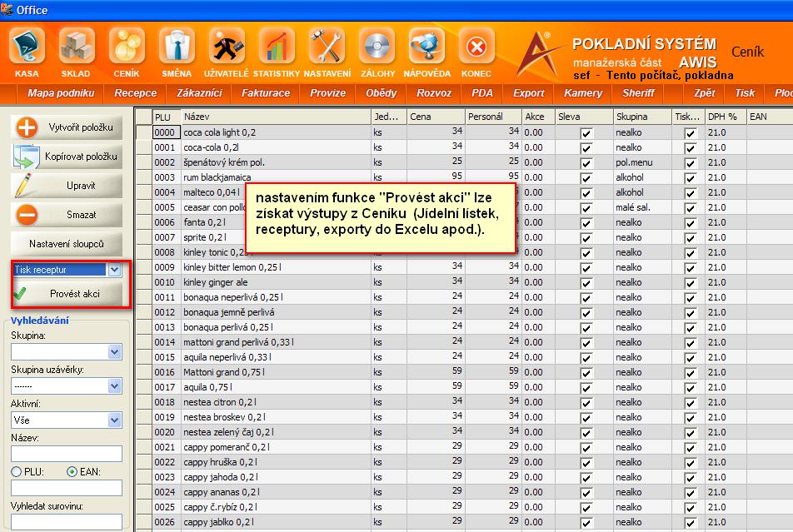Click the green checkmark icon for Provést akci
This screenshot has height=532, width=793.
pyautogui.click(x=20, y=293)
